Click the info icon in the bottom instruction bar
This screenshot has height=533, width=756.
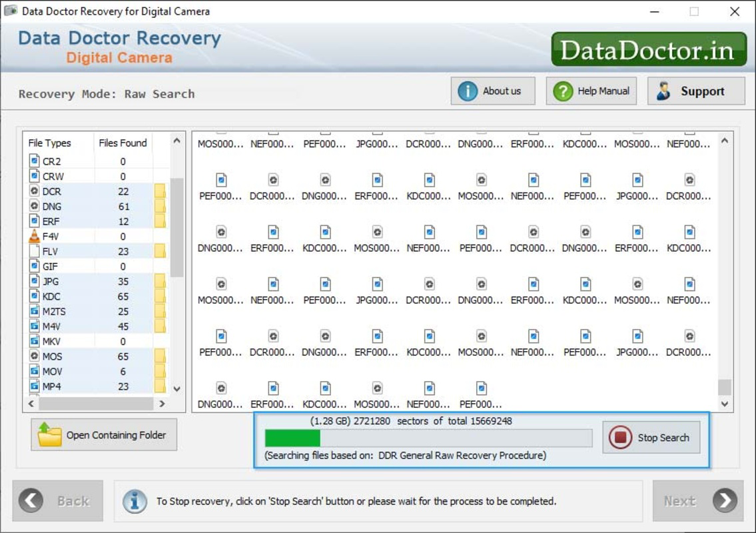135,500
